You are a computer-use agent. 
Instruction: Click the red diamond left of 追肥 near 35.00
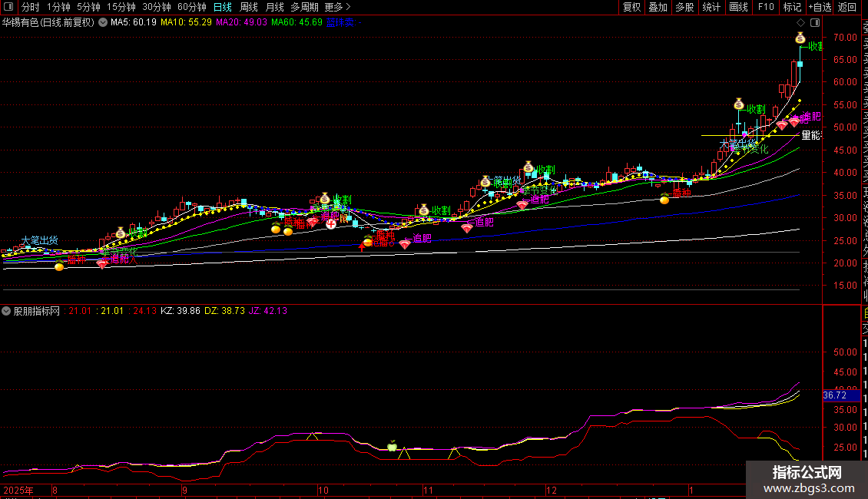522,205
